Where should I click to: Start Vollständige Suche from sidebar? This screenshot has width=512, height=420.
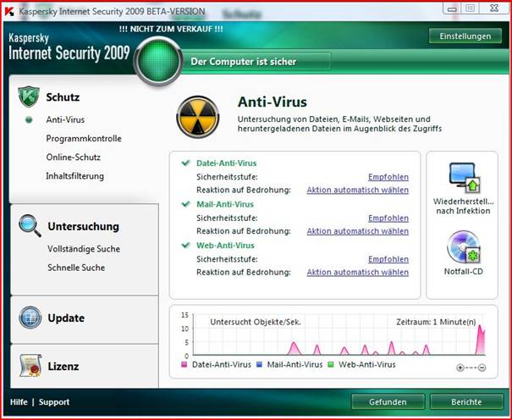tap(84, 249)
